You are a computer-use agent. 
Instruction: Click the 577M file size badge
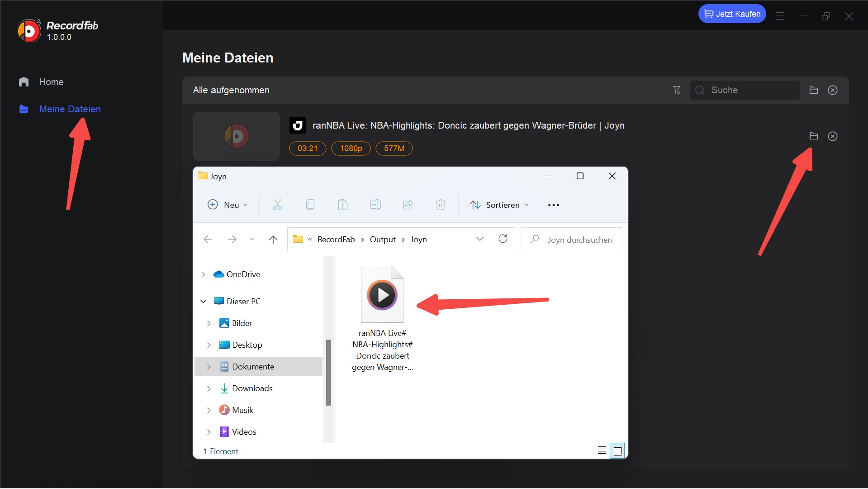point(394,149)
